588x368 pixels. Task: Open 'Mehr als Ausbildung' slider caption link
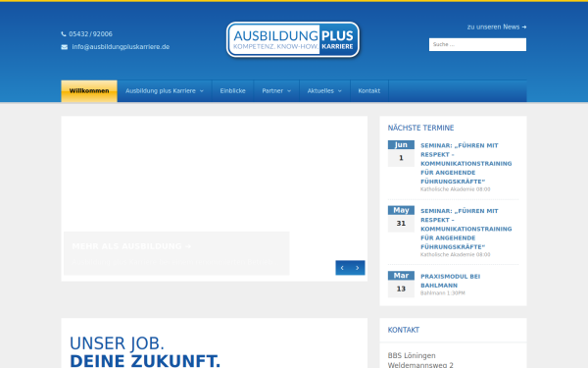pos(131,246)
